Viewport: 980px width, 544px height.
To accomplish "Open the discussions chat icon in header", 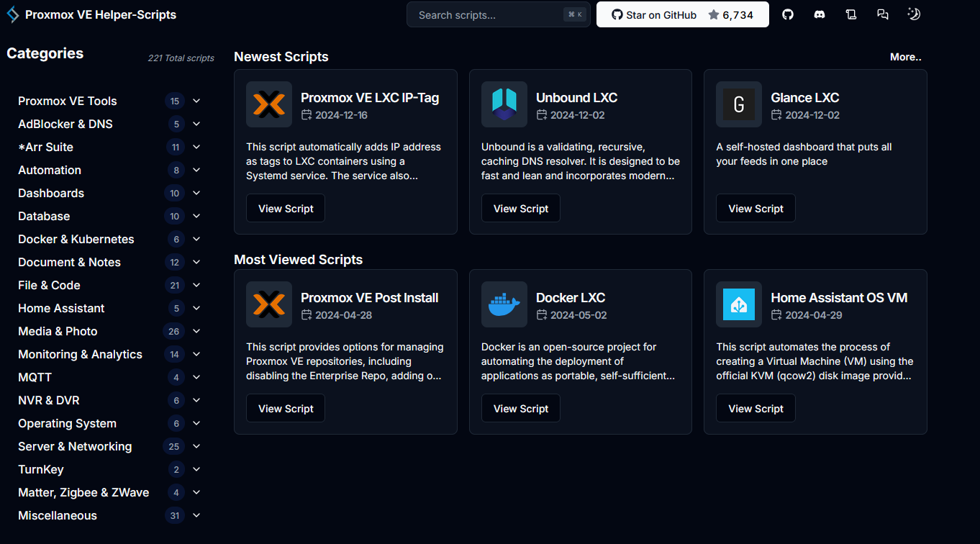I will [883, 14].
